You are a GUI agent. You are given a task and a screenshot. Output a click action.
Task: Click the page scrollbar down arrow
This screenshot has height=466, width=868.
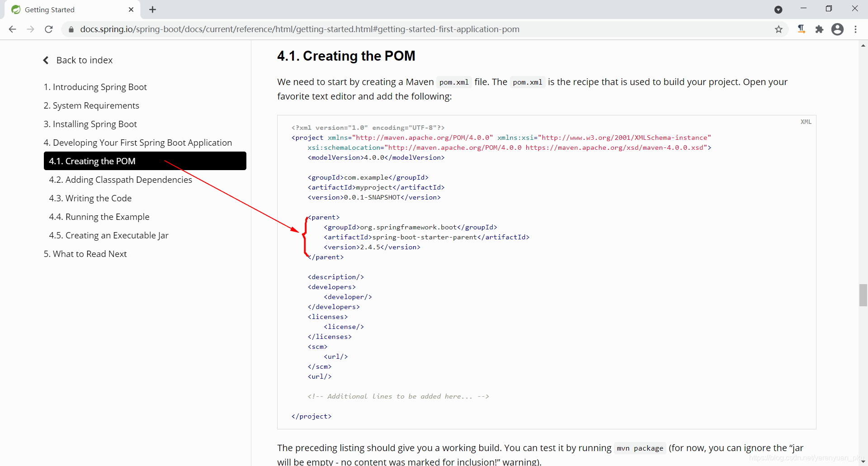click(863, 461)
